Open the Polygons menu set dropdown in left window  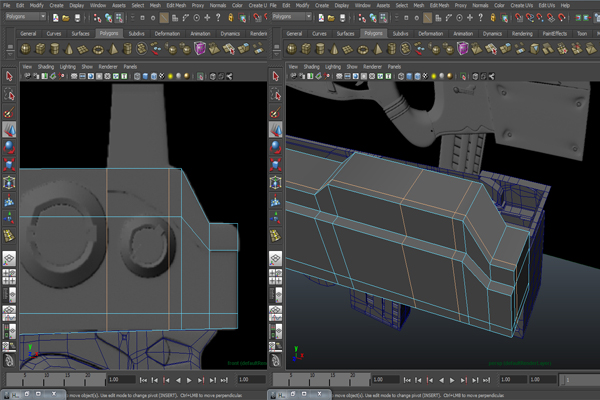(x=26, y=16)
